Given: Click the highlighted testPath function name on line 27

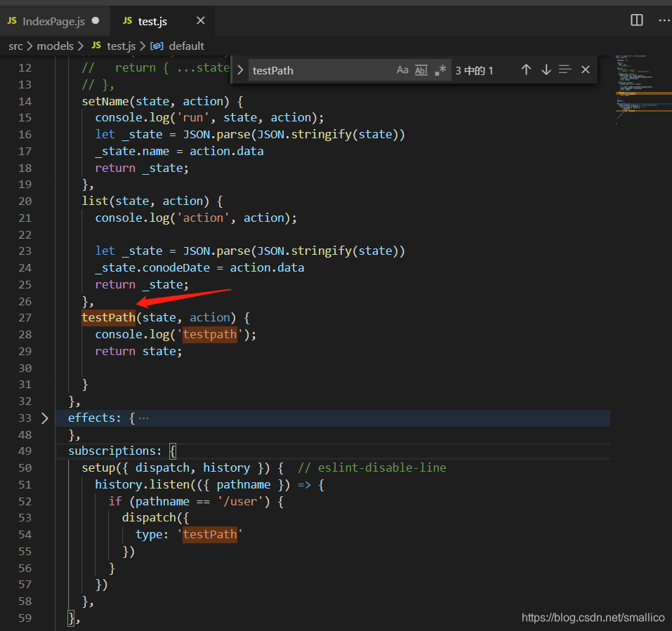Looking at the screenshot, I should (x=108, y=318).
